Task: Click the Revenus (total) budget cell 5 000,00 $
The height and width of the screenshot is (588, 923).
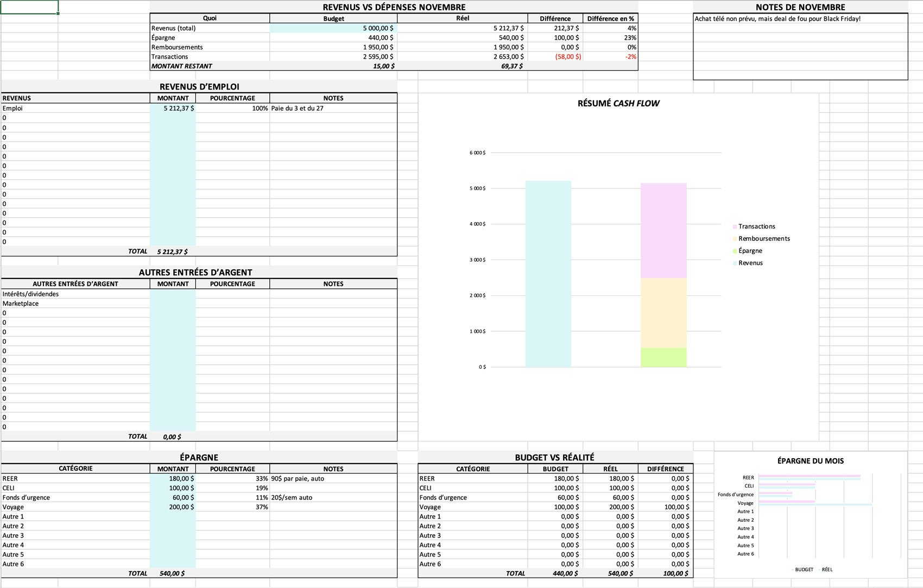Action: (x=333, y=28)
